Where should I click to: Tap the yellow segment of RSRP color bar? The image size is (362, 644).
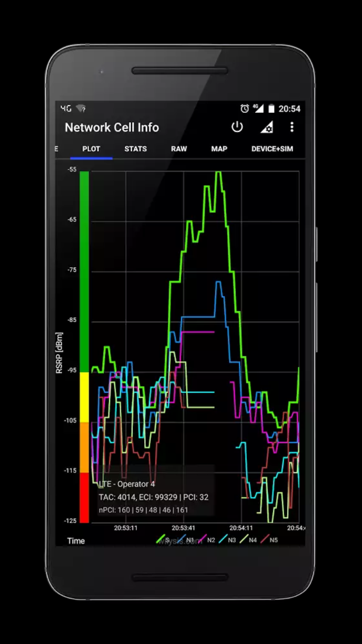click(84, 397)
